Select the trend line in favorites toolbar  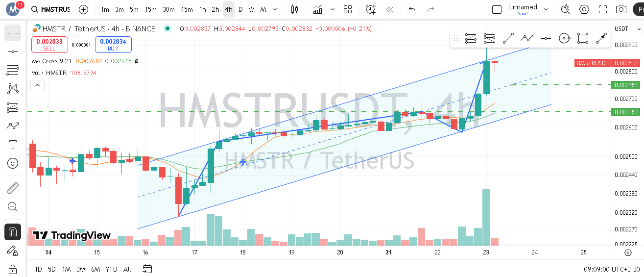(508, 38)
